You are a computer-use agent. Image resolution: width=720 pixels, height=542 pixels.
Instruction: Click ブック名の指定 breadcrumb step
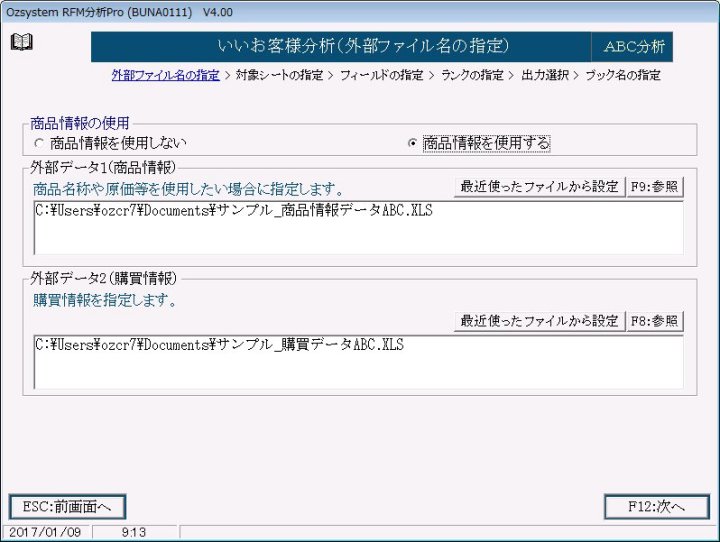click(623, 75)
